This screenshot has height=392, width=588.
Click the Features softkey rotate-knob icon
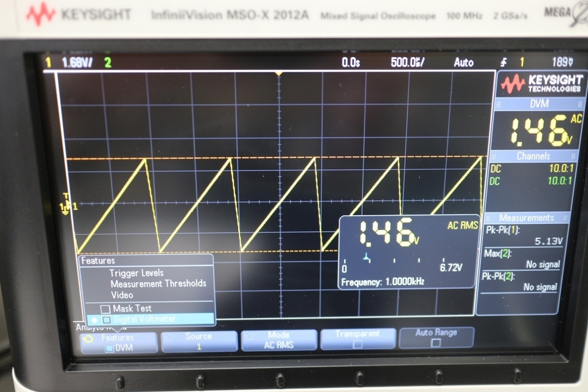88,338
